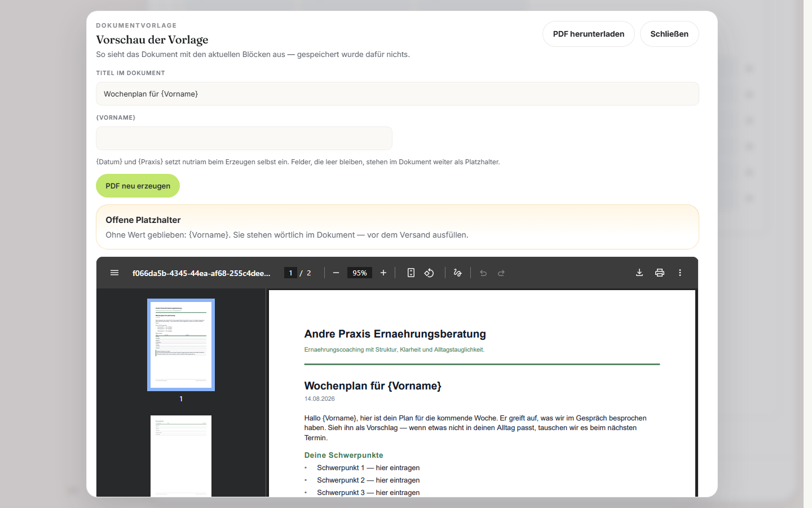Click the PDF herunterladen button
This screenshot has height=508, width=812.
click(589, 34)
